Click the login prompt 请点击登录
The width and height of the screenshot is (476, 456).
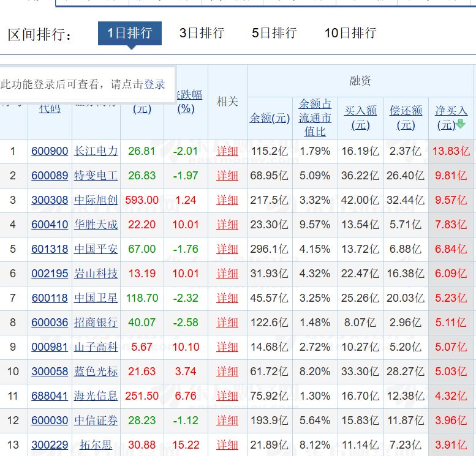pos(138,84)
